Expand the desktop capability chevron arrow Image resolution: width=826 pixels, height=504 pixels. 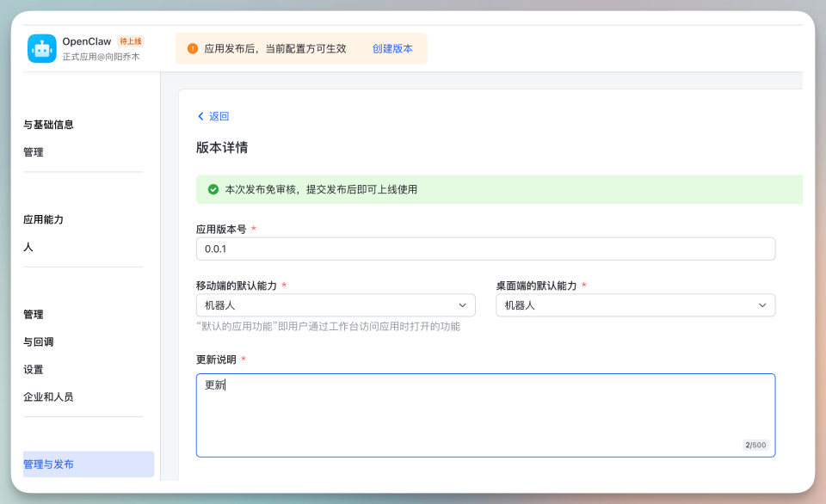click(x=761, y=304)
